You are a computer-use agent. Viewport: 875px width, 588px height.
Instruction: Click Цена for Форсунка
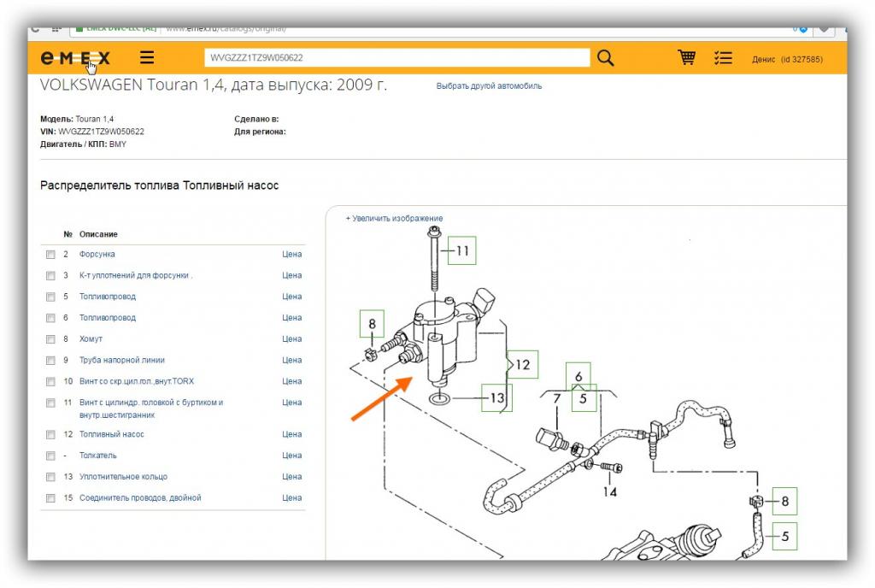[292, 254]
